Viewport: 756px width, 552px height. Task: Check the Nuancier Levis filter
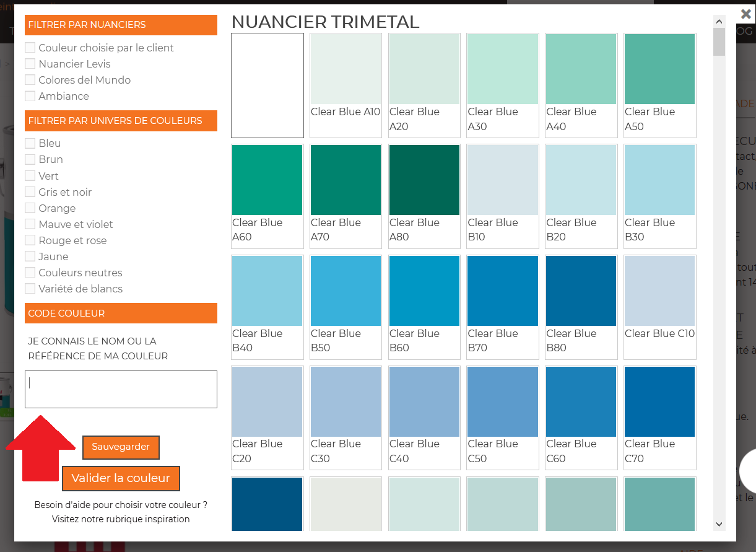coord(30,64)
